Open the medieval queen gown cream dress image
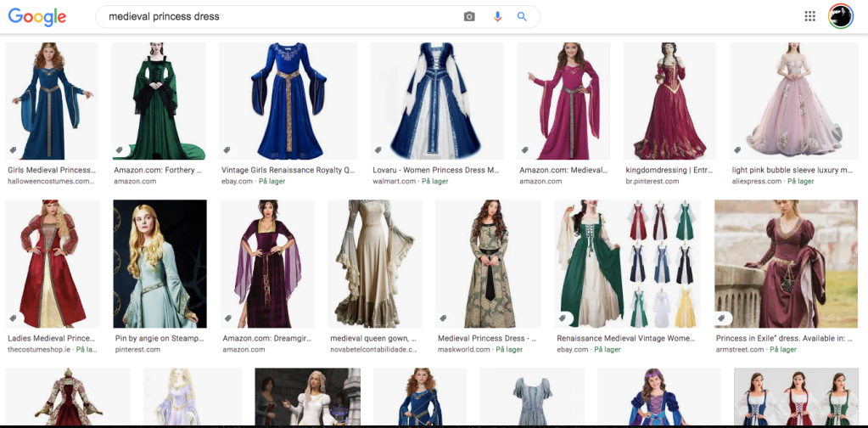This screenshot has height=428, width=868. click(374, 263)
